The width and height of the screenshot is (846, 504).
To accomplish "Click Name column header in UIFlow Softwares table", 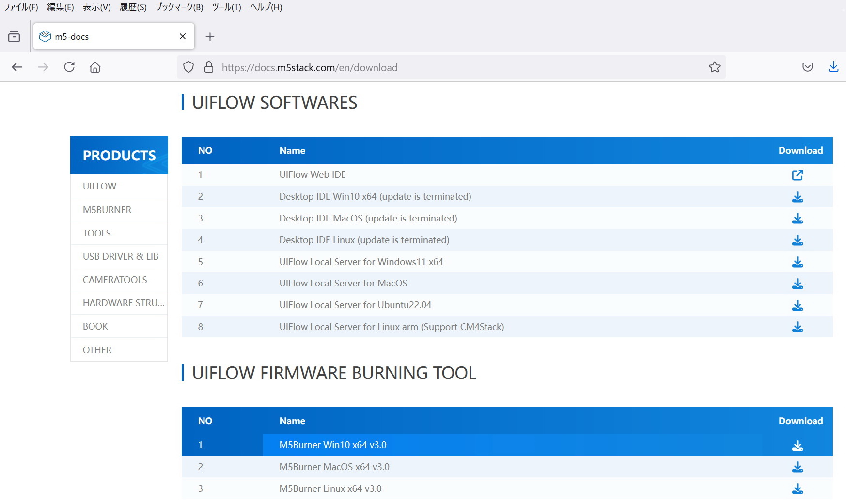I will 292,150.
